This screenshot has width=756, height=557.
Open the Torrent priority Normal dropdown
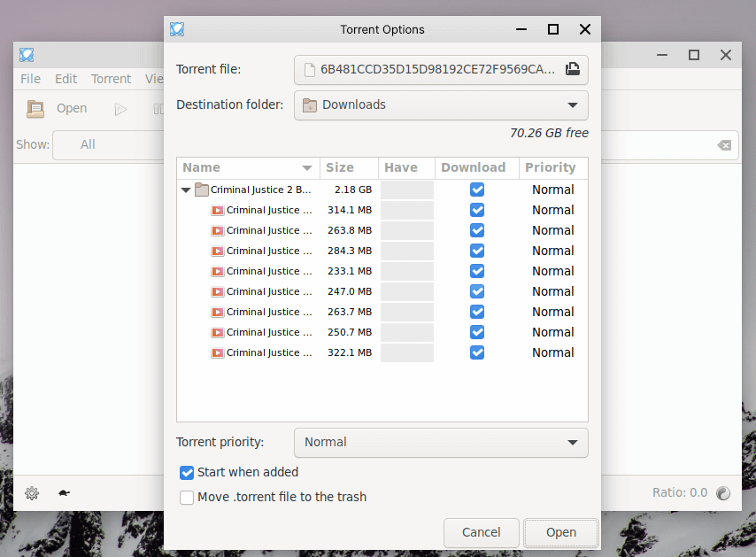(441, 442)
